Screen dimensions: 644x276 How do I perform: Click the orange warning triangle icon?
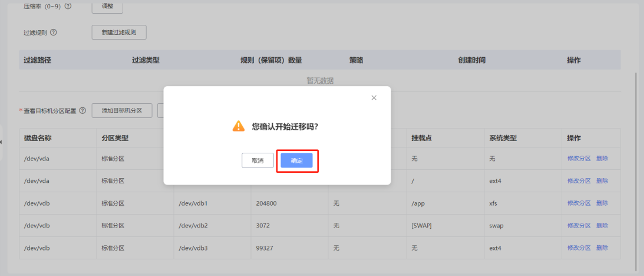click(239, 126)
